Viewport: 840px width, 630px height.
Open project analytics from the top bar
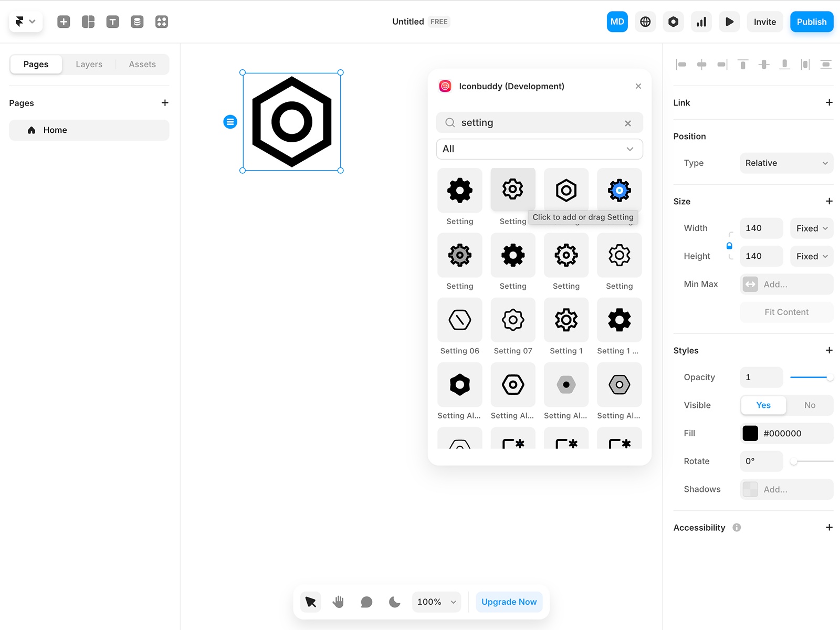(701, 22)
